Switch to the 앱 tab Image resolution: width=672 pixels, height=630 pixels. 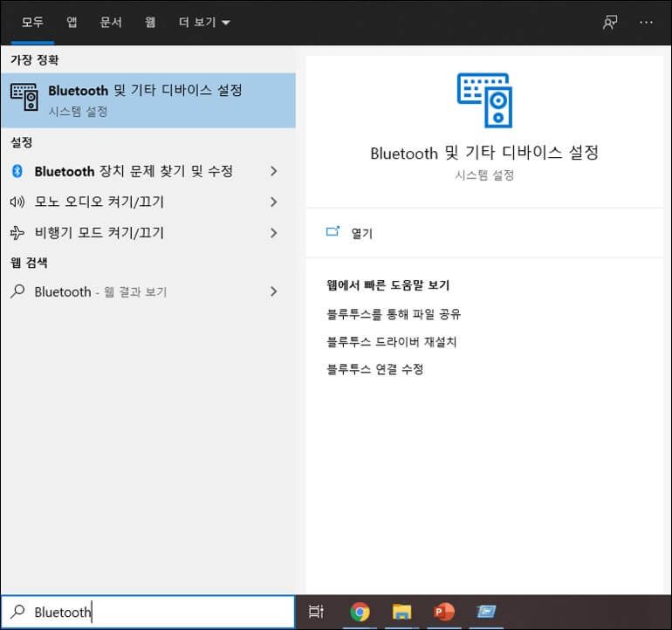coord(72,23)
